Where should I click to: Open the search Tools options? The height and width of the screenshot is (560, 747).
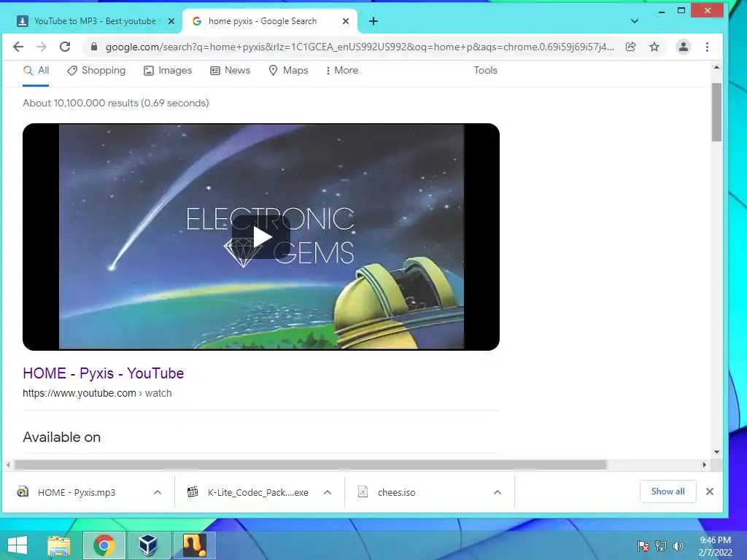coord(485,71)
